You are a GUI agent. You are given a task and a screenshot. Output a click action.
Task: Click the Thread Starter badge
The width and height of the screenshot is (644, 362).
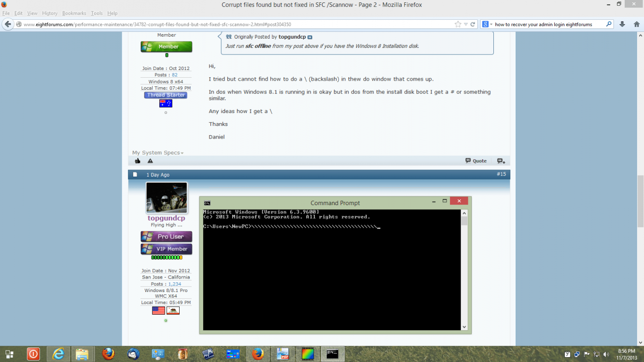pos(166,95)
